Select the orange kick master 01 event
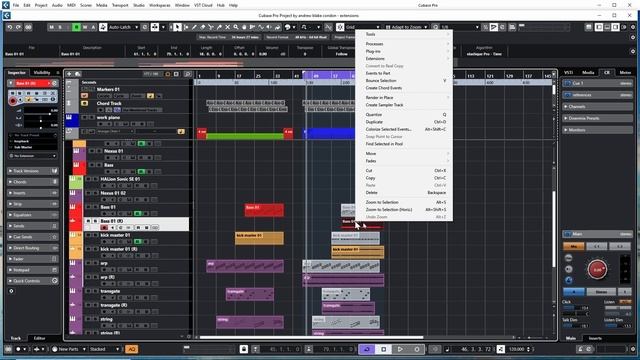 click(259, 238)
